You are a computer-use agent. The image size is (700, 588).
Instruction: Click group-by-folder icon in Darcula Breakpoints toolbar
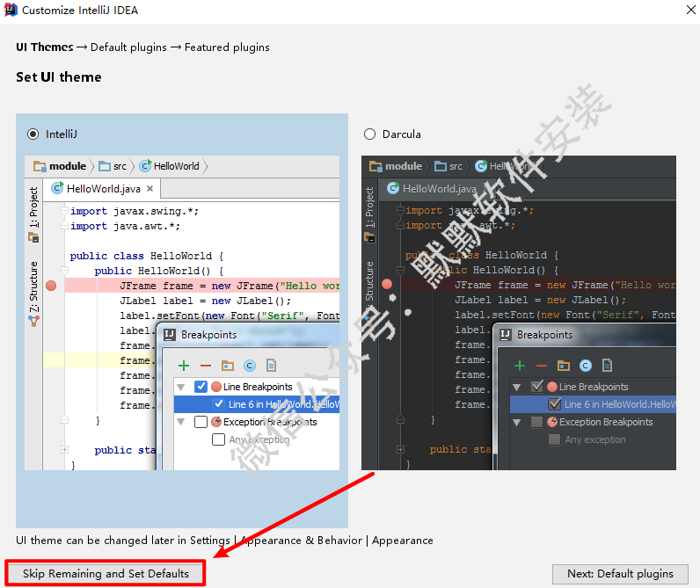point(564,366)
